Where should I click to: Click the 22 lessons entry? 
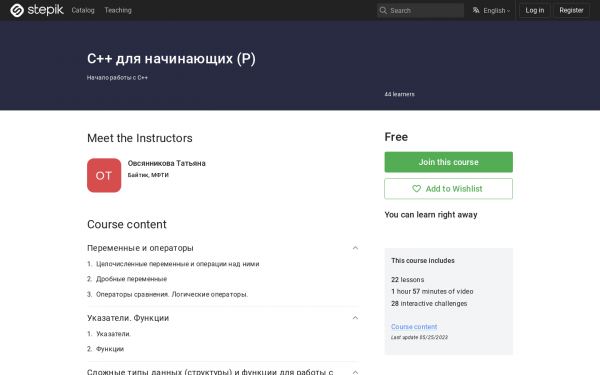pos(408,280)
